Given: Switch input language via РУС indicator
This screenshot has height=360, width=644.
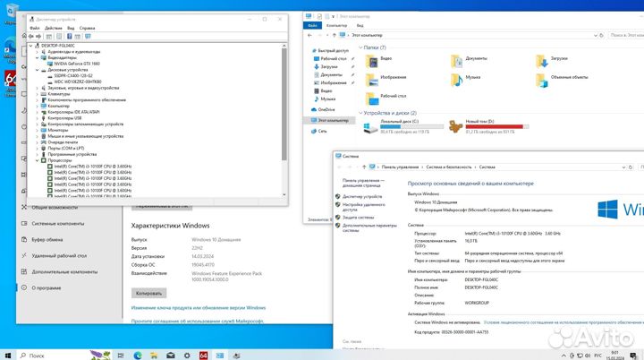Looking at the screenshot, I should [x=598, y=356].
